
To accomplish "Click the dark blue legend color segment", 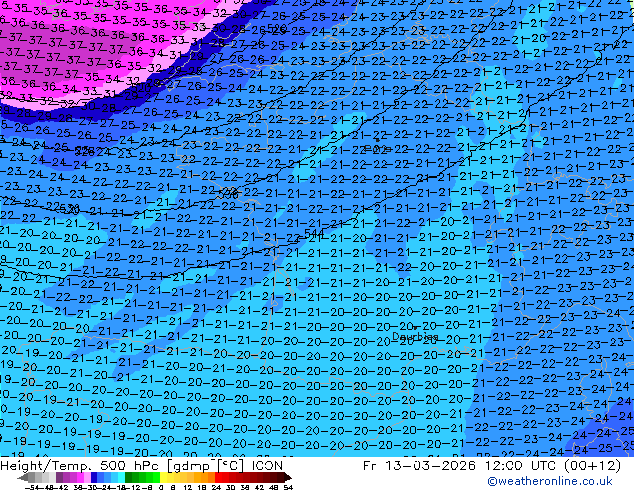I will point(94,478).
